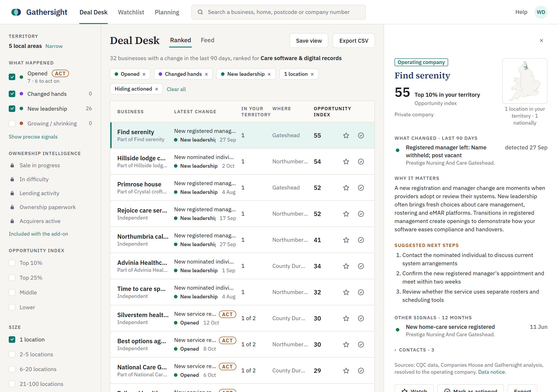Mark Primrose house as actioned
This screenshot has height=392, width=558.
(x=361, y=188)
